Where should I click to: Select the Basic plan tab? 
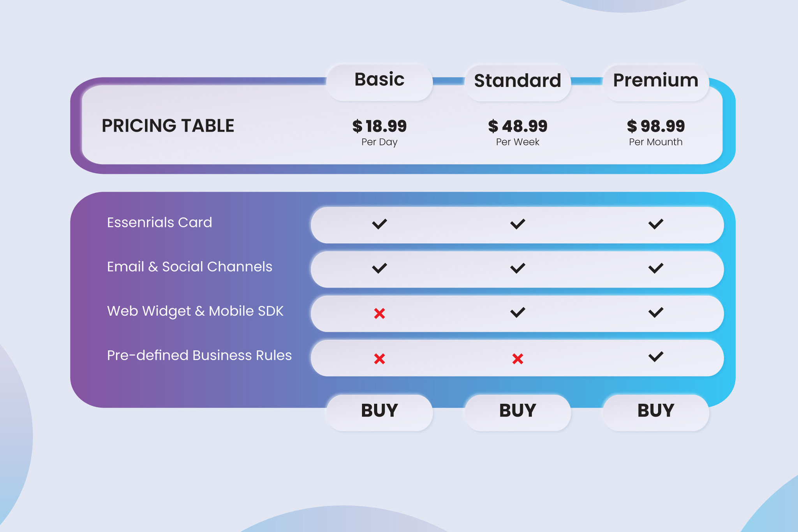coord(379,81)
